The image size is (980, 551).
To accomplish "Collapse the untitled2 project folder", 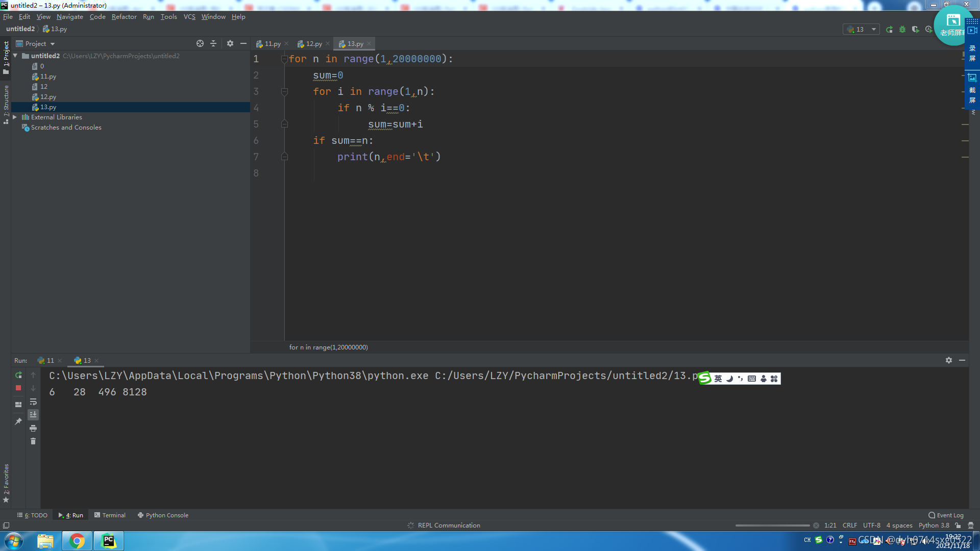I will coord(15,56).
